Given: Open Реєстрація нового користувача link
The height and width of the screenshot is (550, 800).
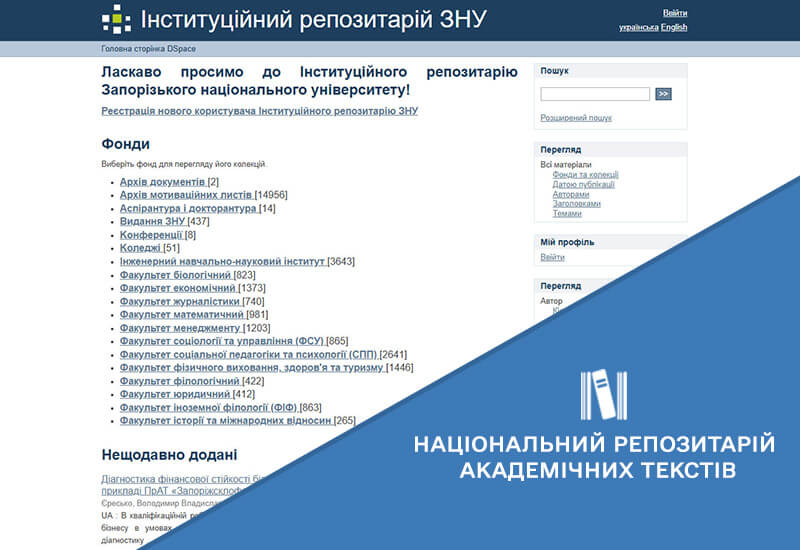Looking at the screenshot, I should tap(259, 111).
